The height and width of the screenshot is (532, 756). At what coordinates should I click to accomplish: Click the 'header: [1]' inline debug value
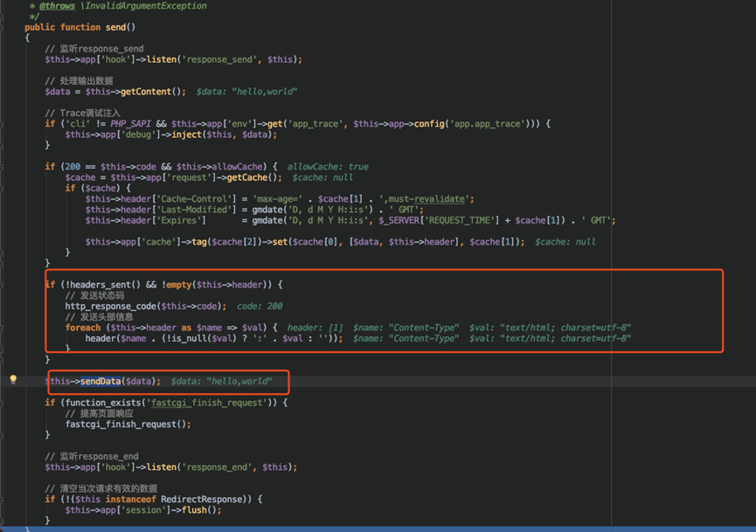click(x=316, y=328)
